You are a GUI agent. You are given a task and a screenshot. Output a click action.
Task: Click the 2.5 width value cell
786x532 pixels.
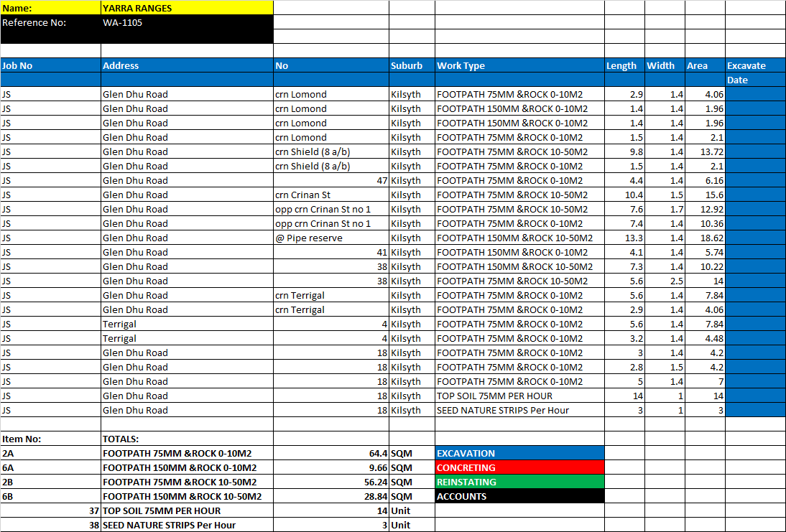pyautogui.click(x=665, y=281)
